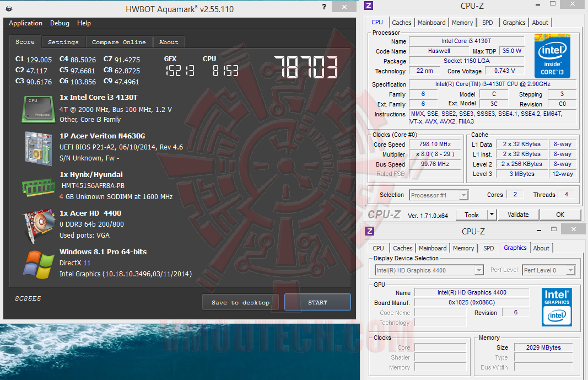
Task: Switch to the Settings tab in Aquamark
Action: click(x=63, y=42)
